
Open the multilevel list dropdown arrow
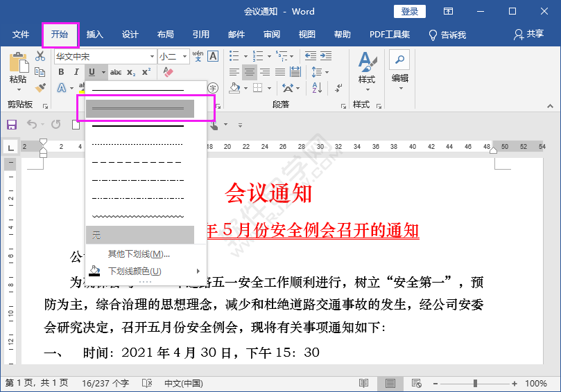coord(291,56)
